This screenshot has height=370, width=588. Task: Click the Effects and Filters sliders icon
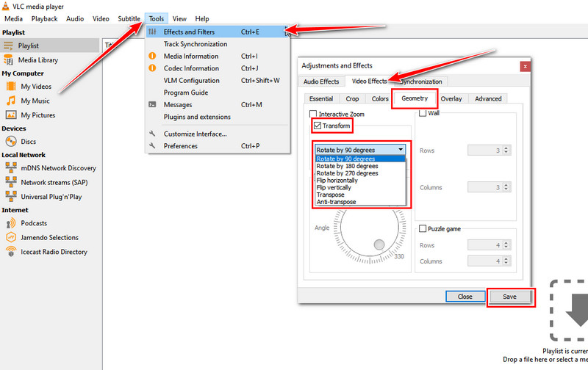coord(152,32)
